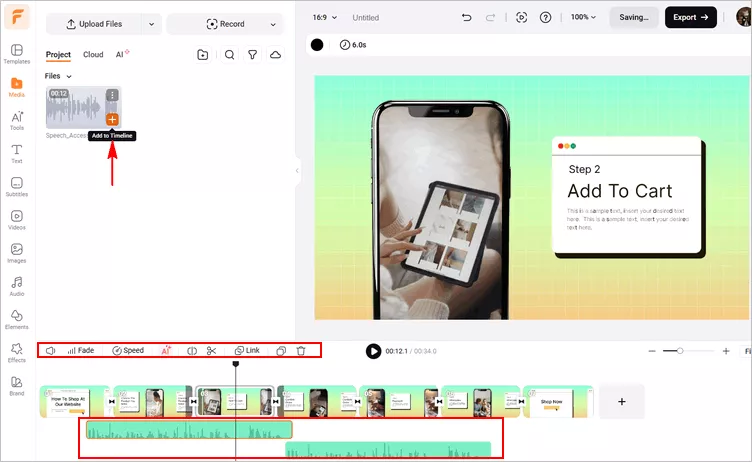Select the "Shop Now" final scene
752x462 pixels.
(558, 402)
